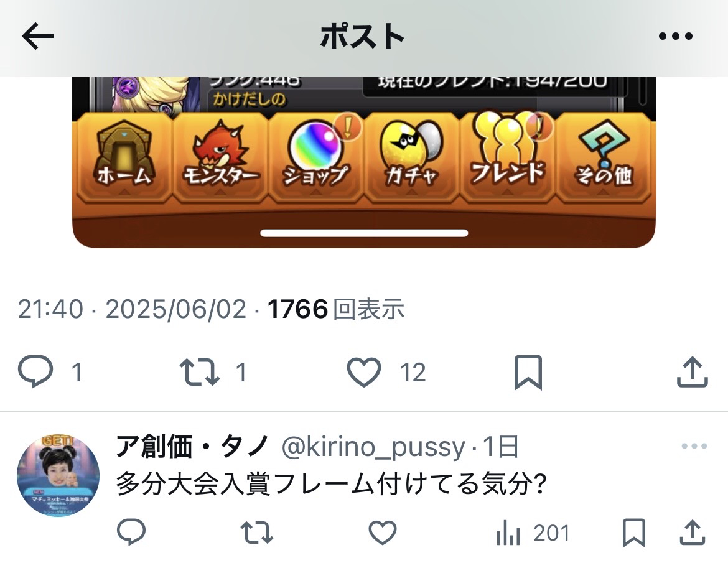The width and height of the screenshot is (728, 568).
Task: Open the attached game screenshot image
Action: 364,162
